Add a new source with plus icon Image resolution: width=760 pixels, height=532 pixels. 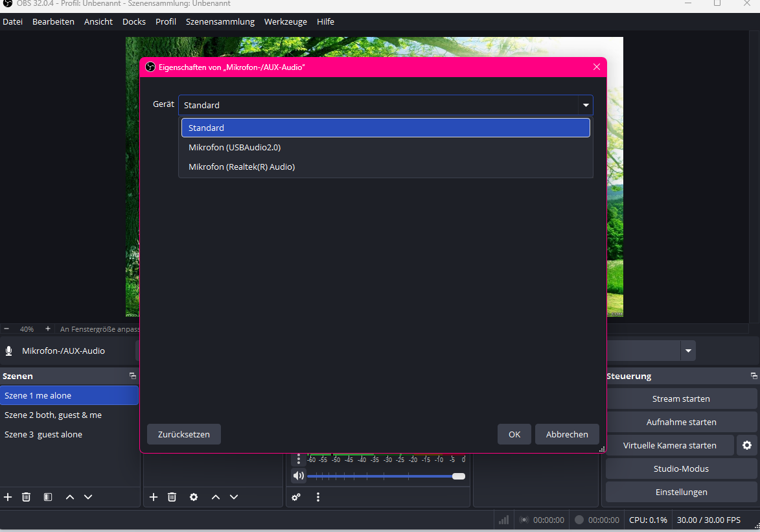(x=154, y=497)
